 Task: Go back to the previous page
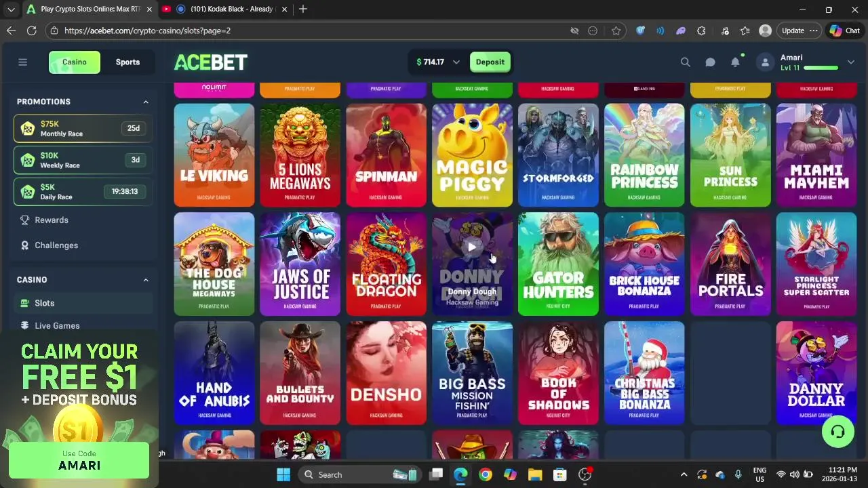11,30
